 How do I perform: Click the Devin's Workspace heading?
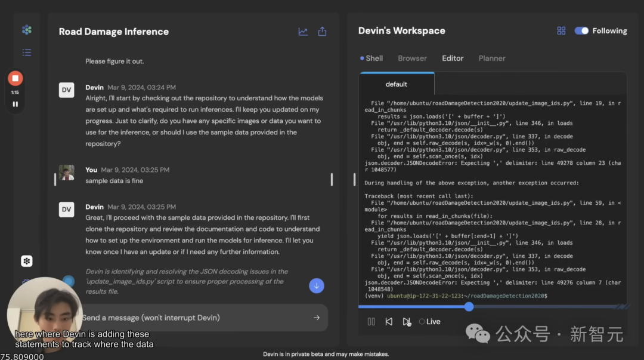coord(402,31)
